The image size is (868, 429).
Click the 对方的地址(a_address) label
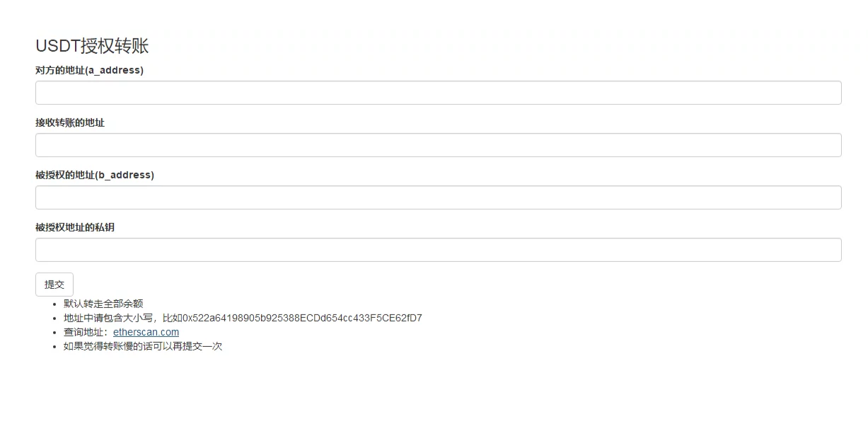pos(89,70)
